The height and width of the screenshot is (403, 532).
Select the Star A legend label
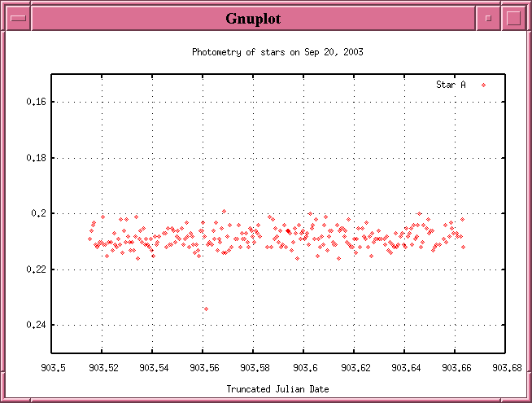[451, 85]
